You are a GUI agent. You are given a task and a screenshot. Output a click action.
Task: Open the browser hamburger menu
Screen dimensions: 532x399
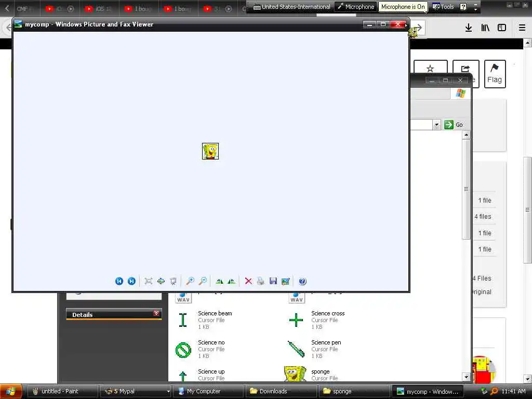click(x=522, y=28)
